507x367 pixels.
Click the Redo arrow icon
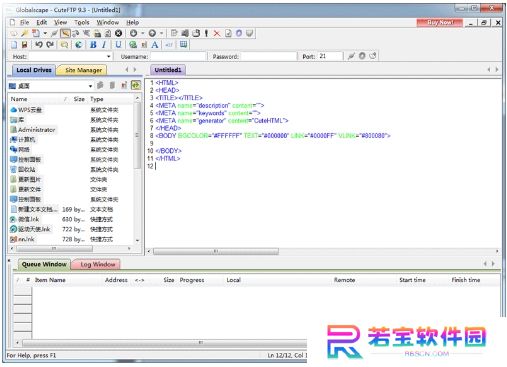click(x=50, y=44)
